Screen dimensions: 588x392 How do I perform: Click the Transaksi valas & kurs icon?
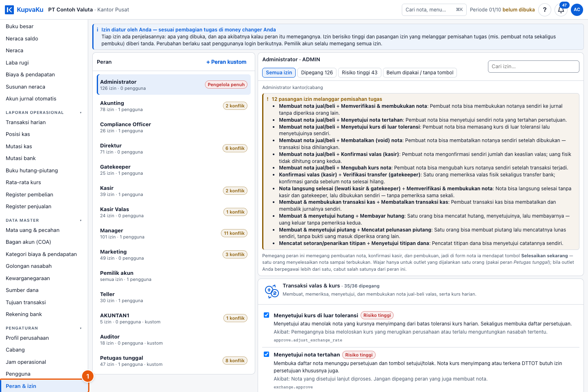pos(272,291)
